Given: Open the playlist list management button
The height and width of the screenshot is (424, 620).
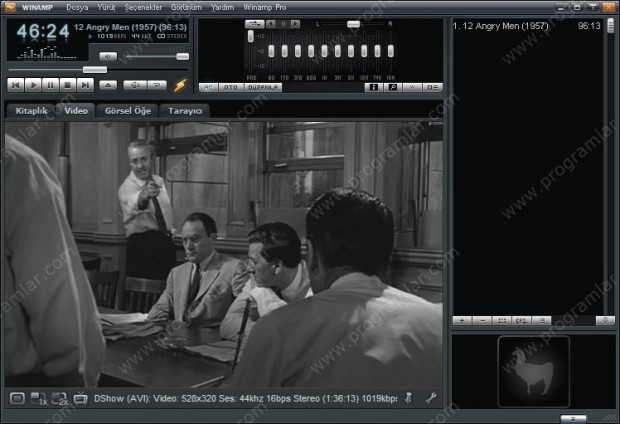Looking at the screenshot, I should pyautogui.click(x=541, y=321).
